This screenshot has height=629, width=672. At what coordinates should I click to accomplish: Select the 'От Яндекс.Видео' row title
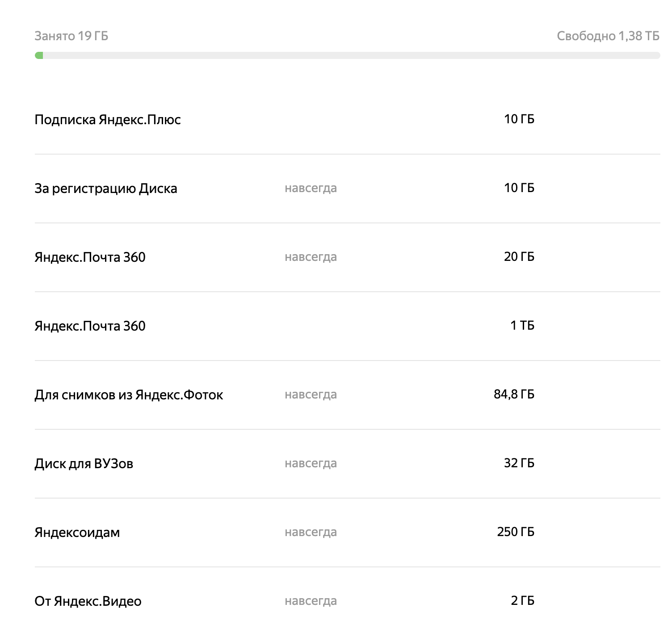click(x=88, y=601)
